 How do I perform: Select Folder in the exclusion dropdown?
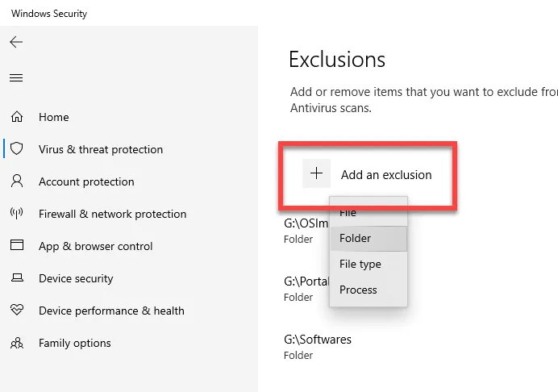(369, 238)
